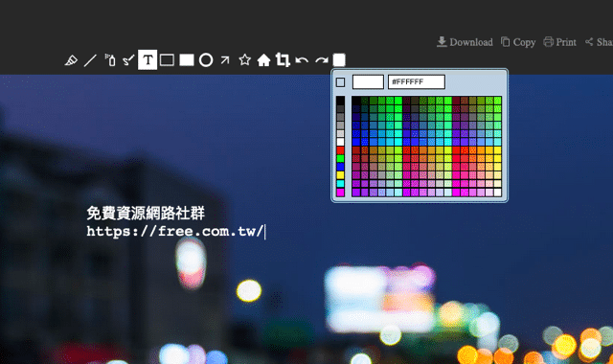
Task: Select the crop tool
Action: [x=283, y=60]
